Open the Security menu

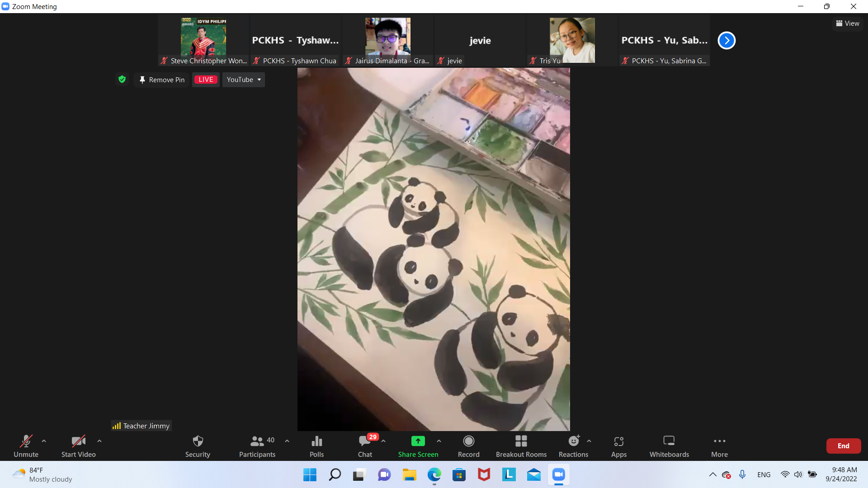click(x=198, y=446)
